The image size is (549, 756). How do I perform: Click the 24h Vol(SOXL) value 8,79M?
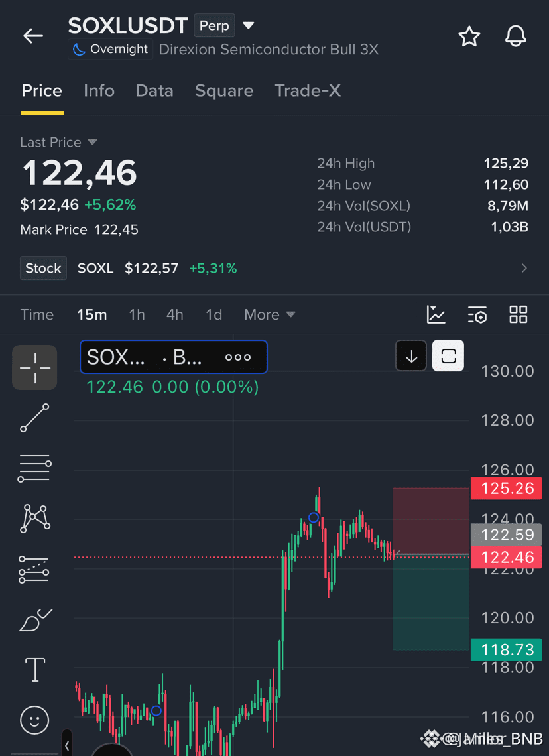[508, 206]
